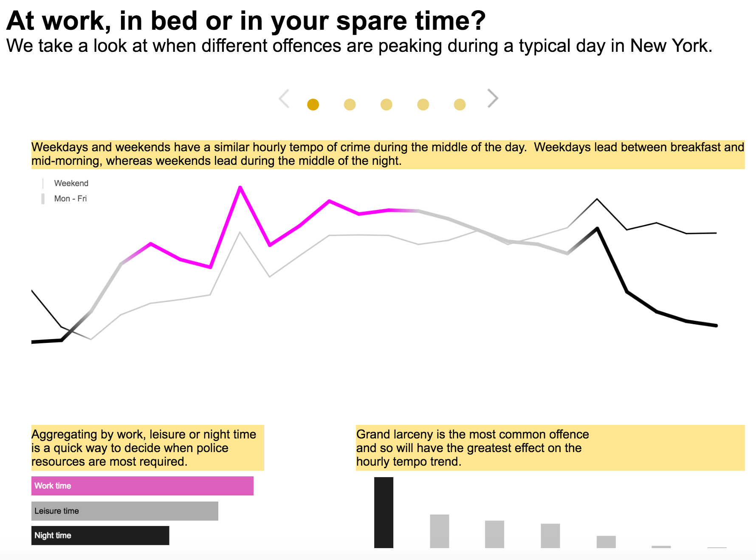Viewport: 756px width, 560px height.
Task: Click the magenta weekday line peak
Action: point(240,187)
